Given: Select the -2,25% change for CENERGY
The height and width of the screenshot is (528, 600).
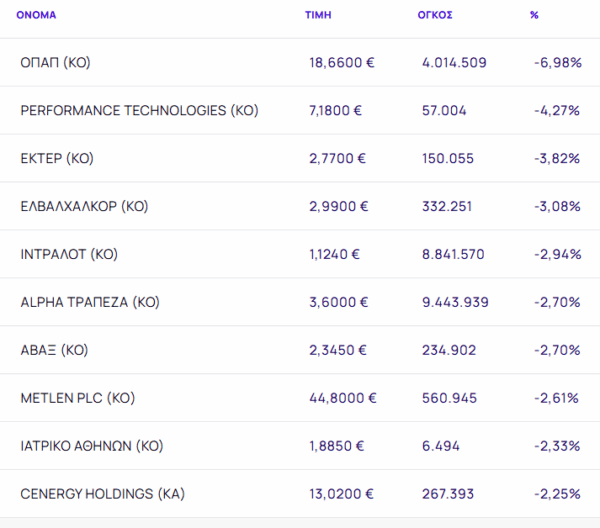Looking at the screenshot, I should [x=557, y=494].
